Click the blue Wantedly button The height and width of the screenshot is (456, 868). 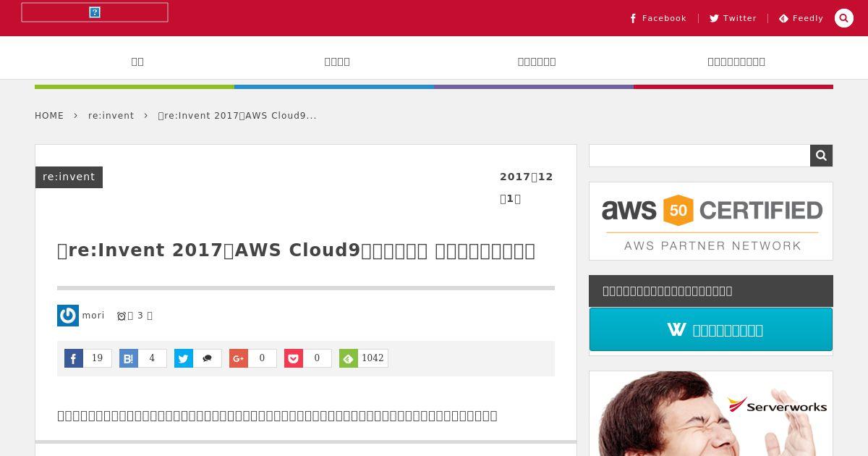(x=711, y=329)
